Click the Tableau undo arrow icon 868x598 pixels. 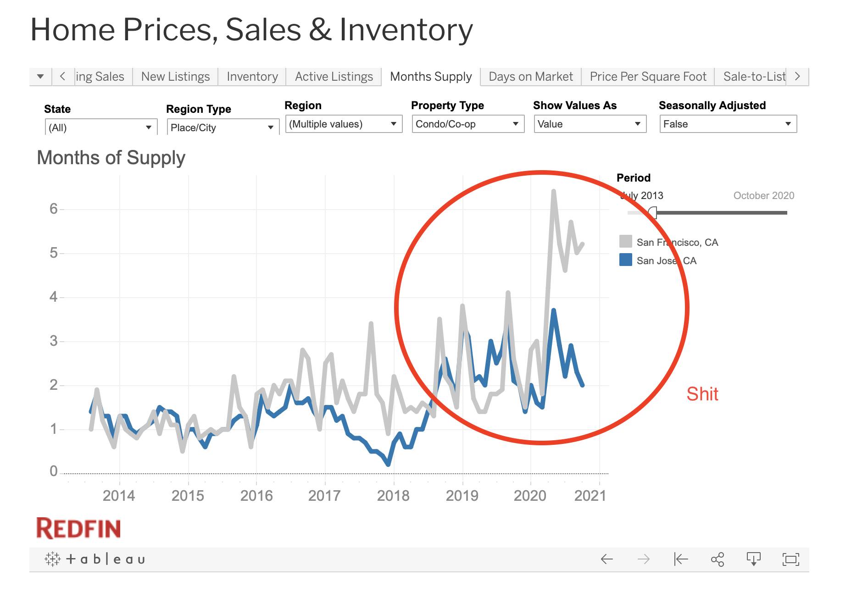[606, 559]
